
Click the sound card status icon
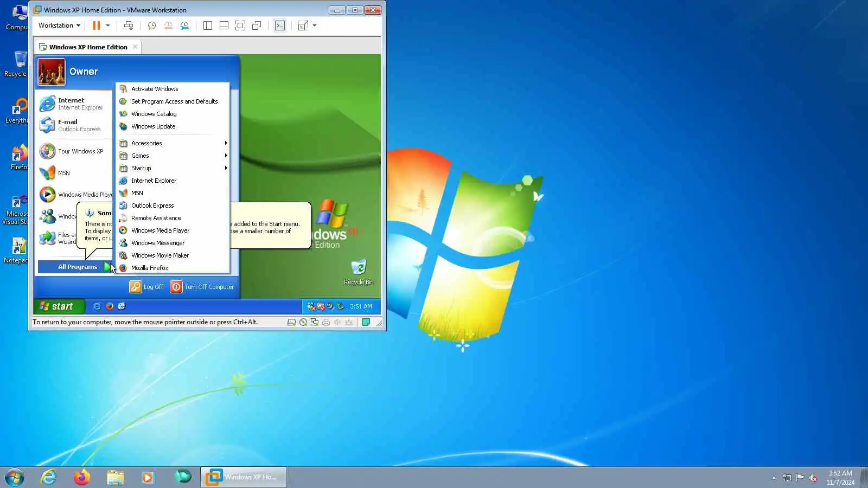337,322
